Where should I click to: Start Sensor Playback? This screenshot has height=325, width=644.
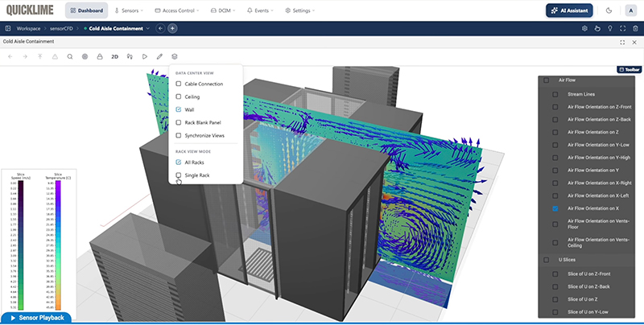pos(36,318)
